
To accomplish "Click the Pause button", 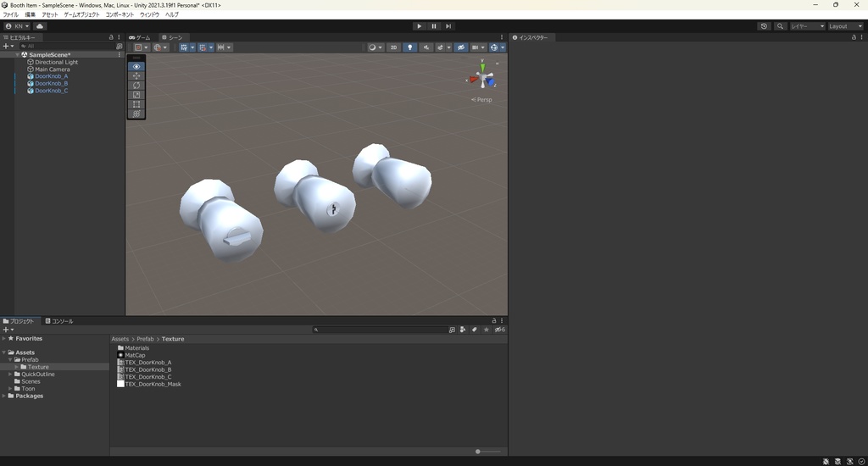I will tap(433, 26).
